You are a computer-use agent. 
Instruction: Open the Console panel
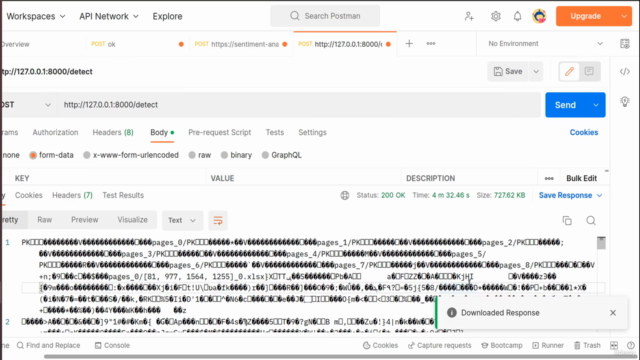point(112,345)
